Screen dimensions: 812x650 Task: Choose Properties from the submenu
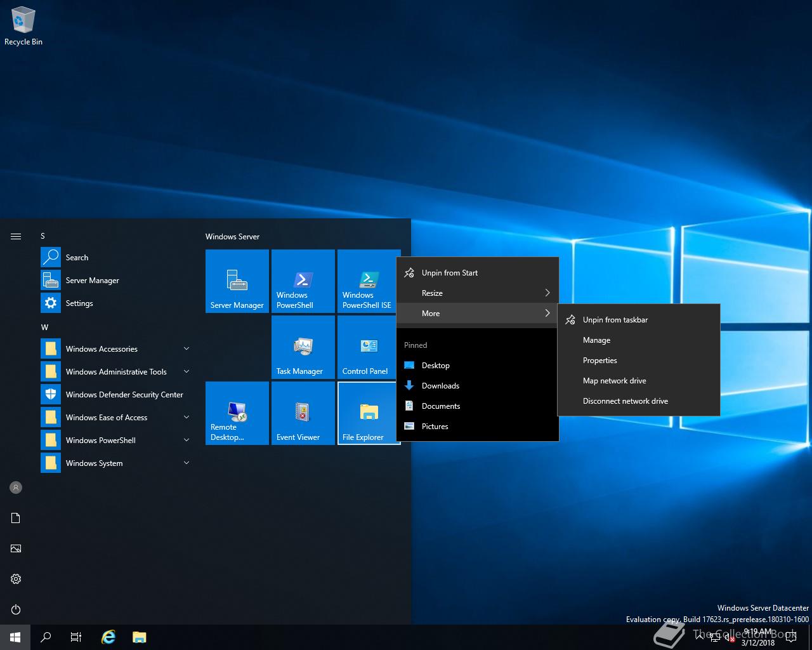639,361
